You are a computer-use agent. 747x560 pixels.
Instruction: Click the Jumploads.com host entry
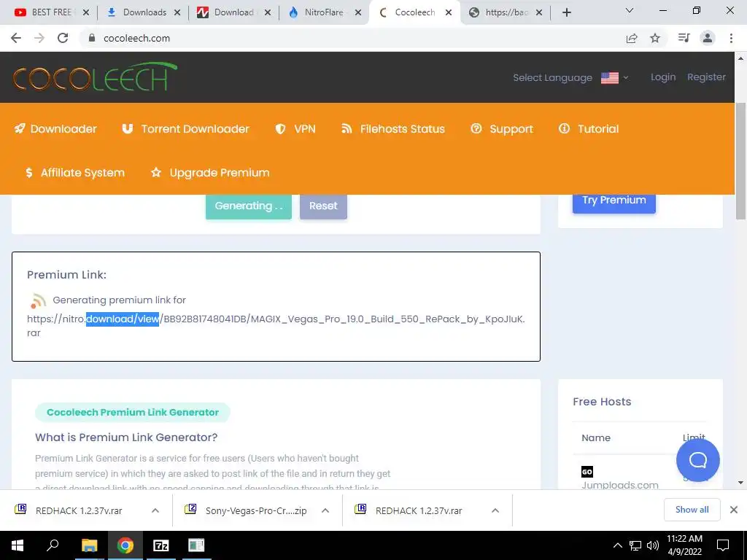point(620,485)
